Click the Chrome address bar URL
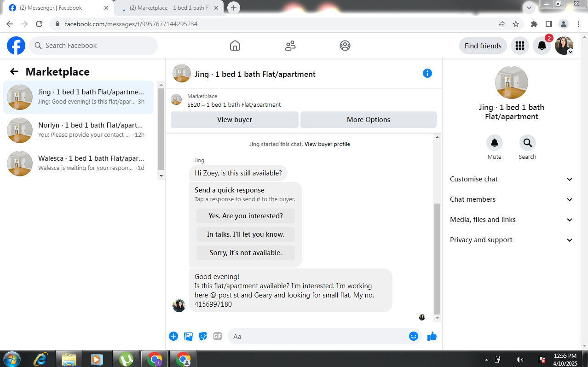Image resolution: width=588 pixels, height=367 pixels. click(x=131, y=24)
